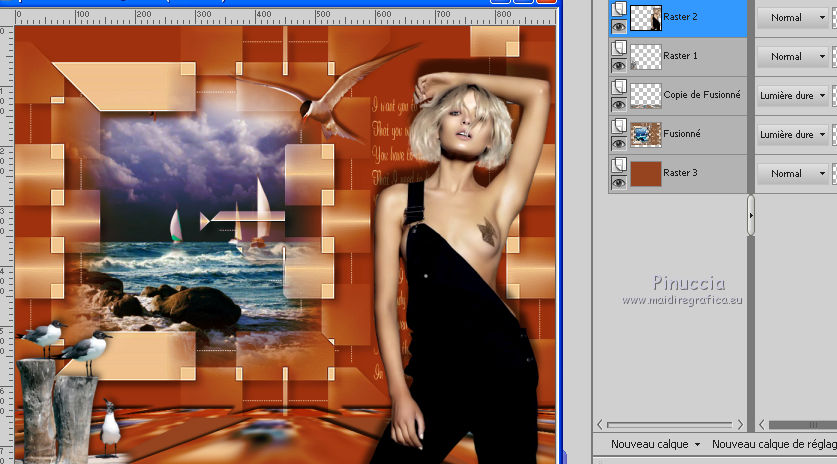The width and height of the screenshot is (837, 464).
Task: Click Nouveau calque de réglage button
Action: tap(774, 444)
